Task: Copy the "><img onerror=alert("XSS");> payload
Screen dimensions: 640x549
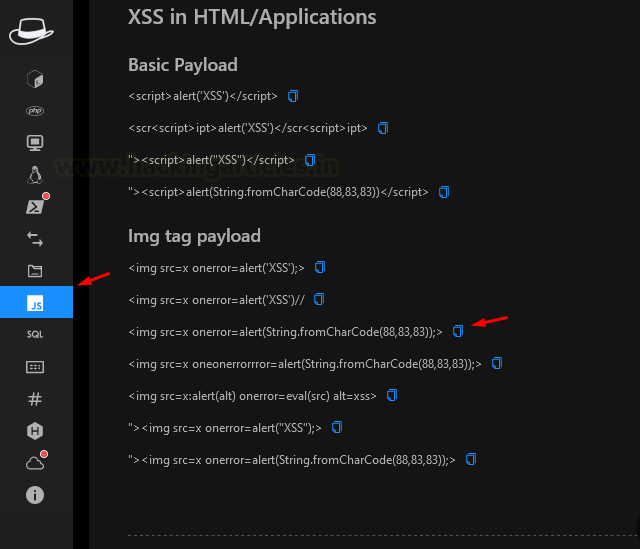Action: (x=336, y=427)
